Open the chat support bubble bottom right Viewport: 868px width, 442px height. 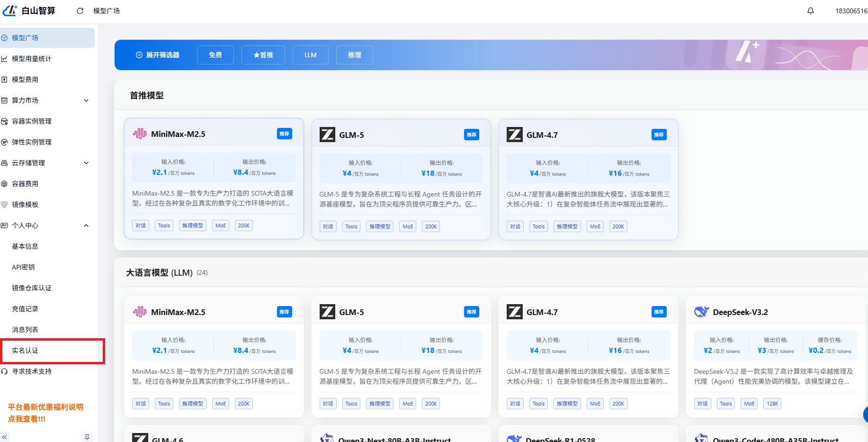coord(865,415)
